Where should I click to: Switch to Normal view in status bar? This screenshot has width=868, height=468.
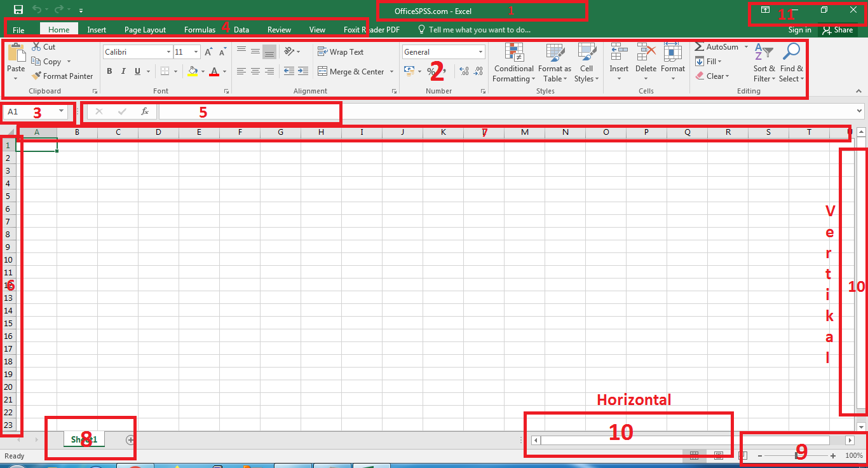coord(695,456)
